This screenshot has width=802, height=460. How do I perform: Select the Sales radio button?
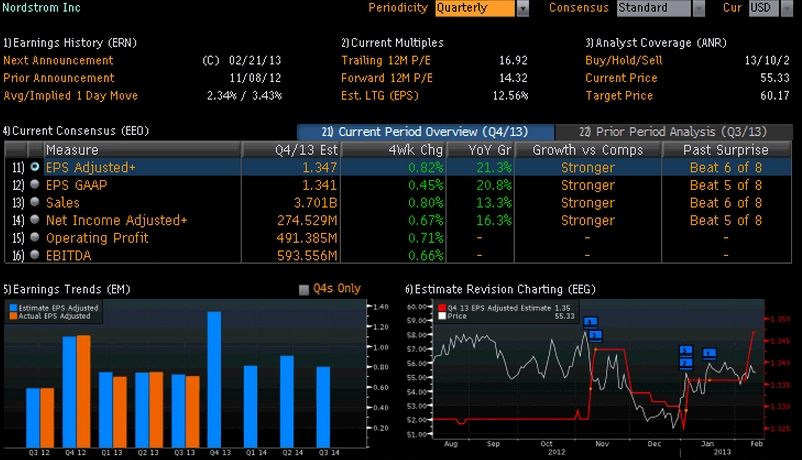tap(35, 202)
